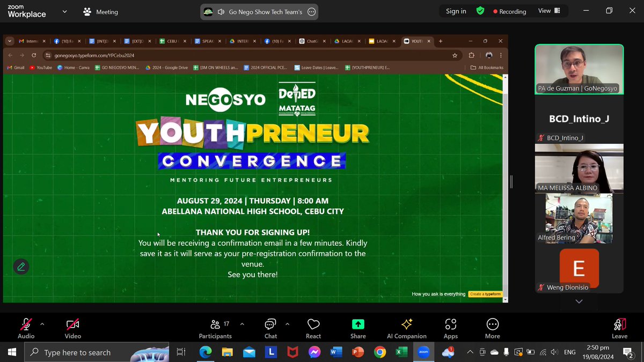Image resolution: width=644 pixels, height=362 pixels.
Task: Click the browser reload button
Action: [34, 55]
